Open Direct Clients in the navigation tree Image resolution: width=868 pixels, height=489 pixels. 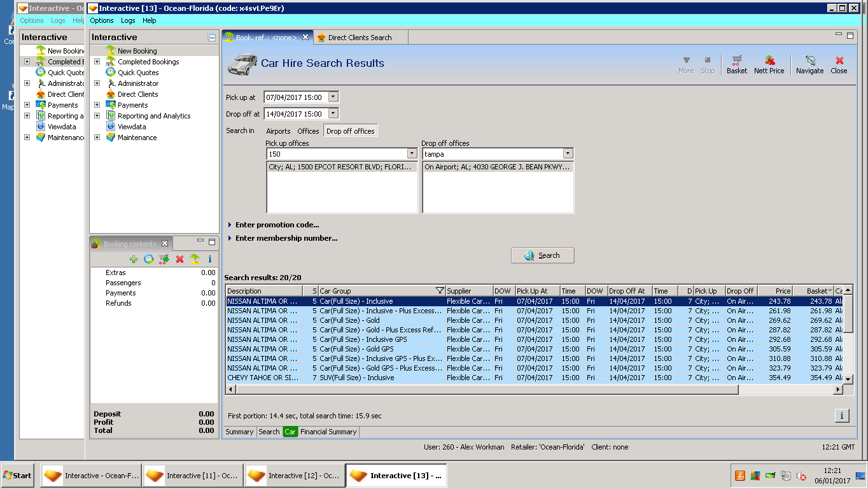tap(137, 94)
